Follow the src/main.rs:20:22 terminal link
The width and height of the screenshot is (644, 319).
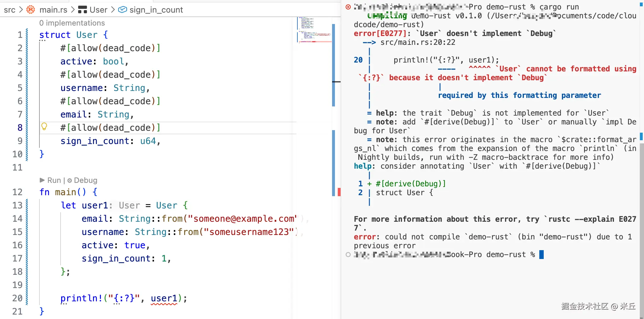(418, 42)
